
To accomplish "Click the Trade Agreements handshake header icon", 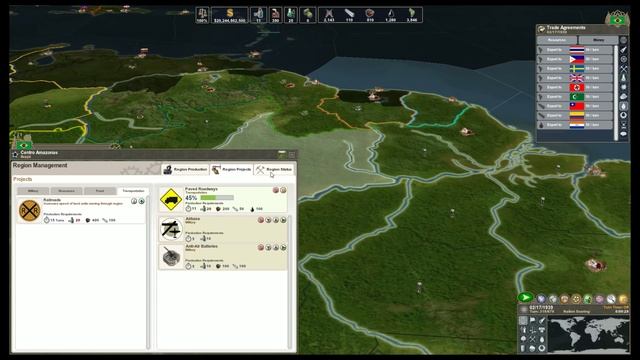I will [541, 29].
